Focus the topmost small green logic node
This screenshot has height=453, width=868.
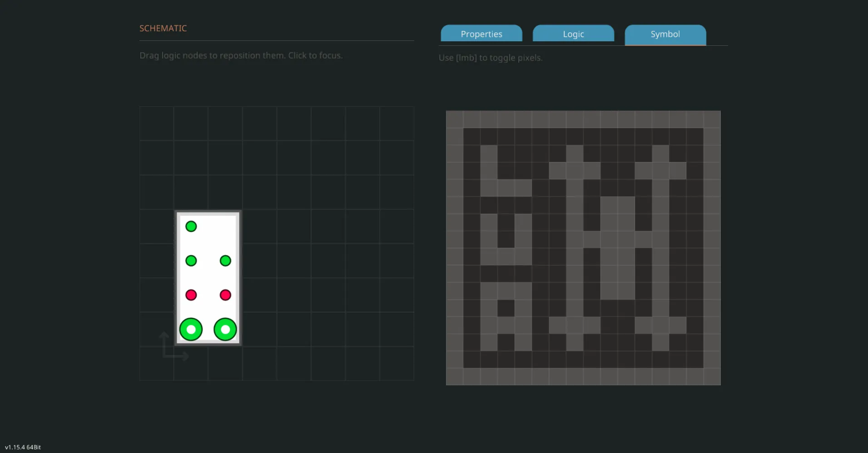[x=191, y=226]
